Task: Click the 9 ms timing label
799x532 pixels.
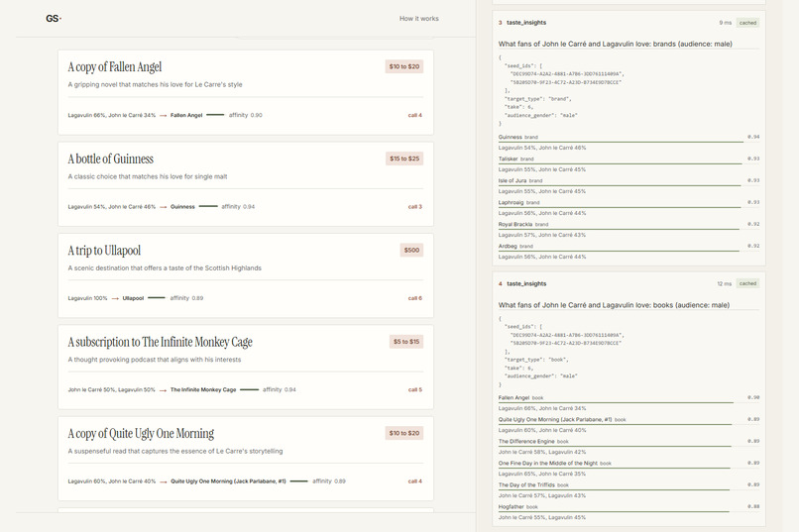Action: pos(725,23)
